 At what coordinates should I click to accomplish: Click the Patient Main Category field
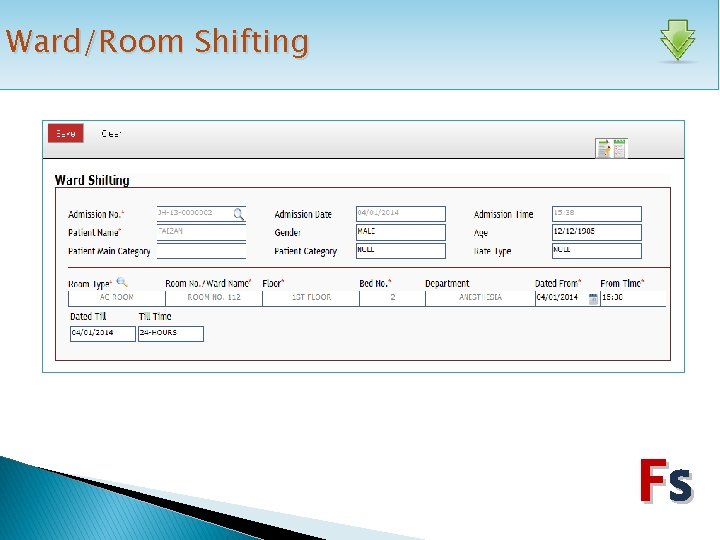201,251
